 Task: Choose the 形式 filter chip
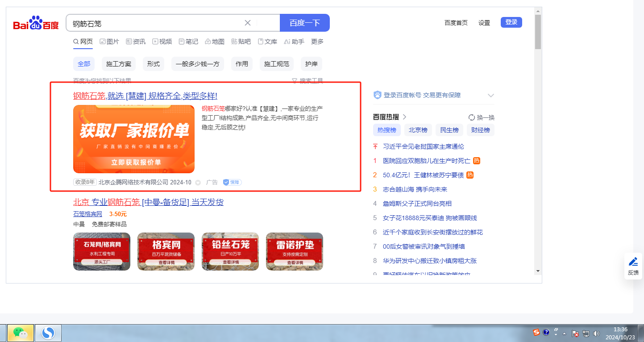pos(154,64)
